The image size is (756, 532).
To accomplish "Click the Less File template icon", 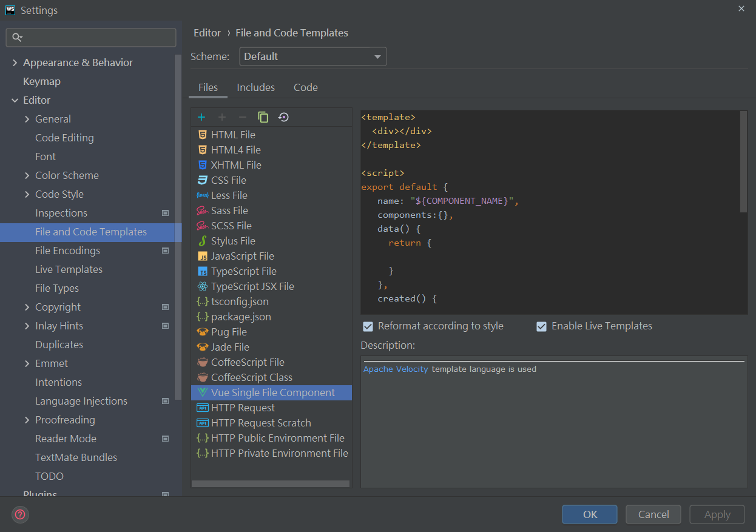I will pyautogui.click(x=203, y=195).
